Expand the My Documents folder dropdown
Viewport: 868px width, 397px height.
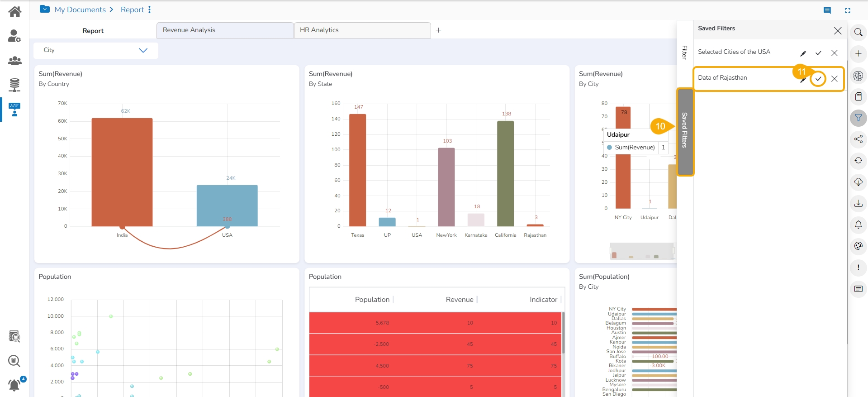pos(45,9)
